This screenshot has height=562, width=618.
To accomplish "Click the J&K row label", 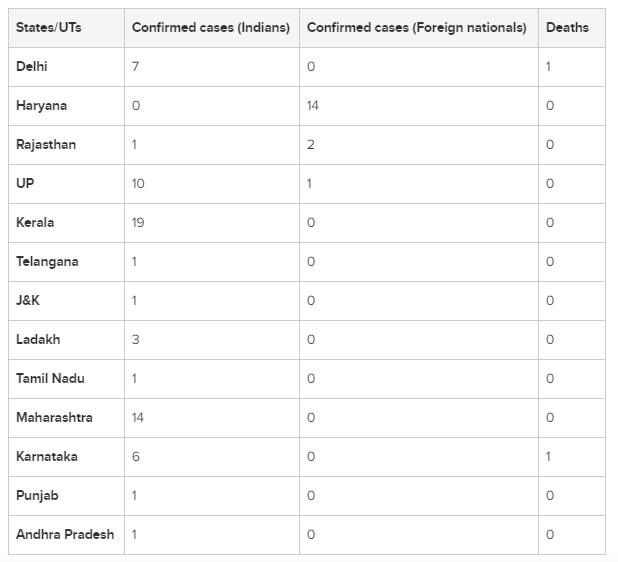I will coord(29,301).
